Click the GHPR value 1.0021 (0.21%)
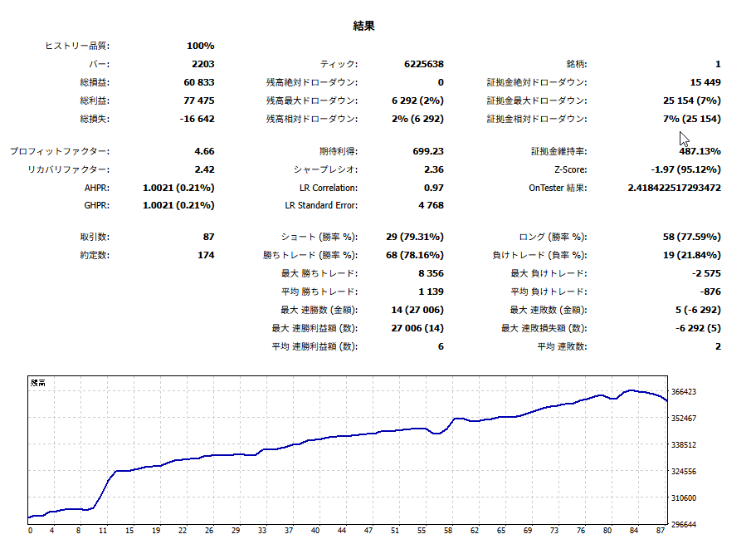The width and height of the screenshot is (756, 549). 178,205
